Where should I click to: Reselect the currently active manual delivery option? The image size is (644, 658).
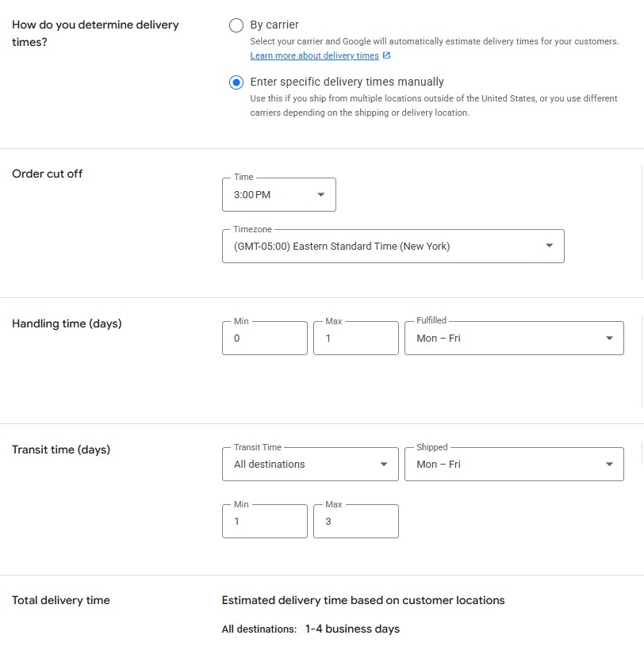point(236,82)
